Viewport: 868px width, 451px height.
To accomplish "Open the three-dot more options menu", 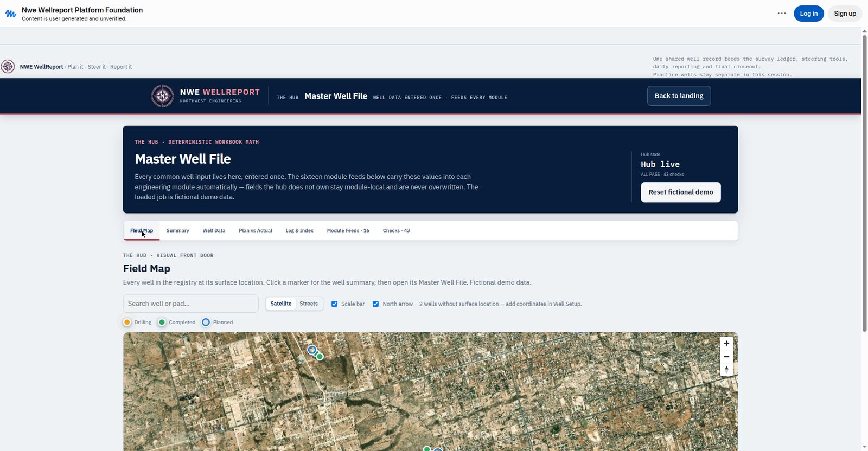I will [x=782, y=14].
